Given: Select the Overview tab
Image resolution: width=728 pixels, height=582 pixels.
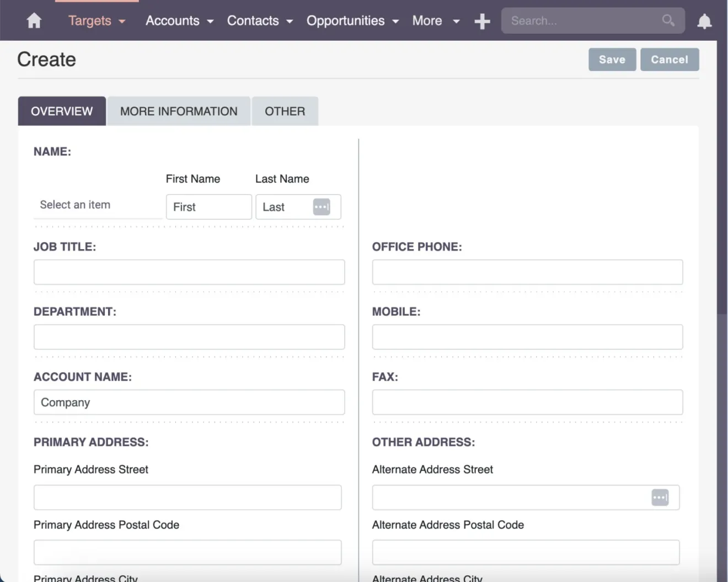Looking at the screenshot, I should 62,111.
